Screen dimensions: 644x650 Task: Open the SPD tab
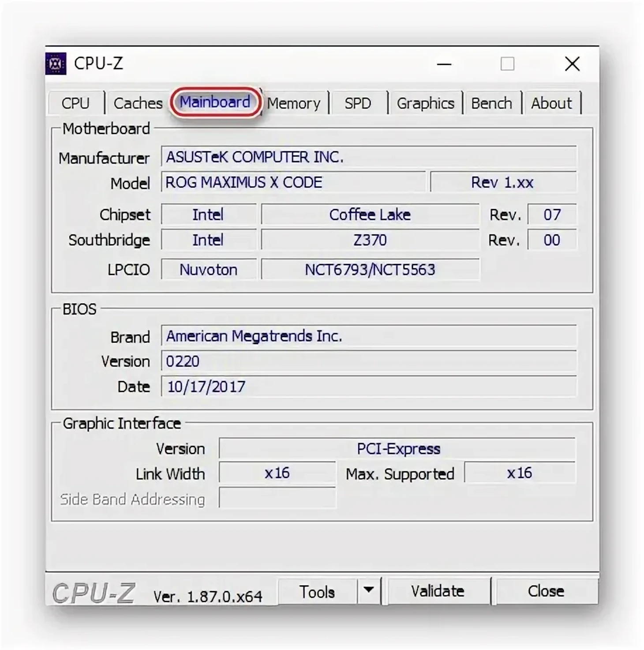click(x=358, y=103)
